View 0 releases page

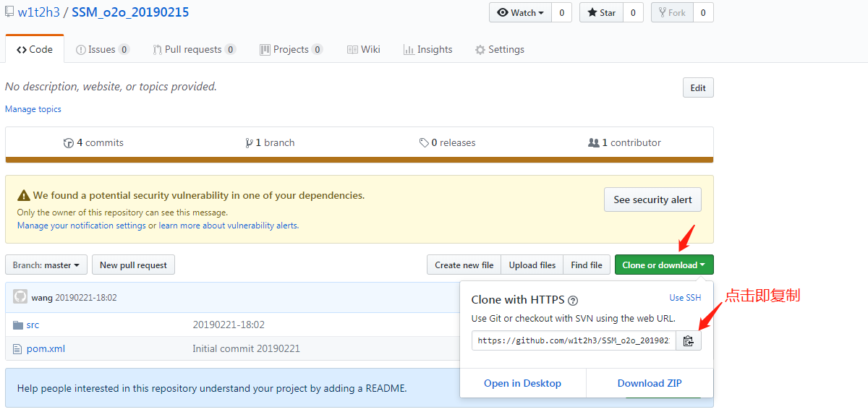(447, 142)
